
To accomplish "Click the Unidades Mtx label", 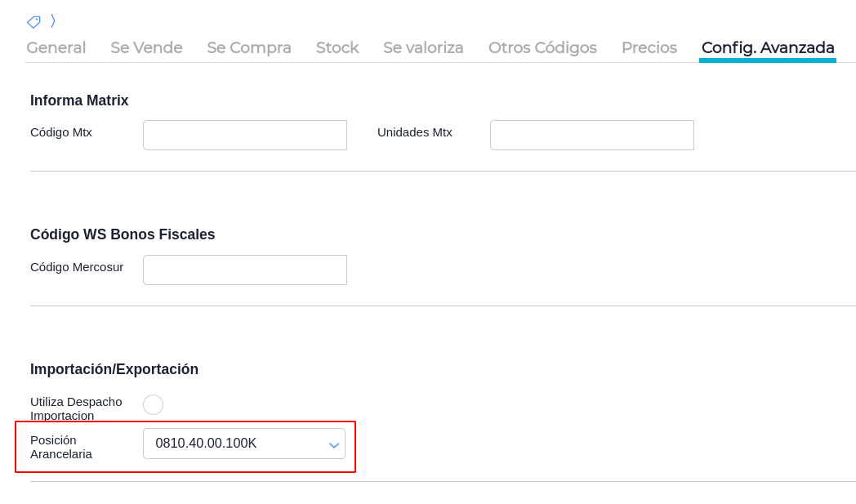I will 414,132.
